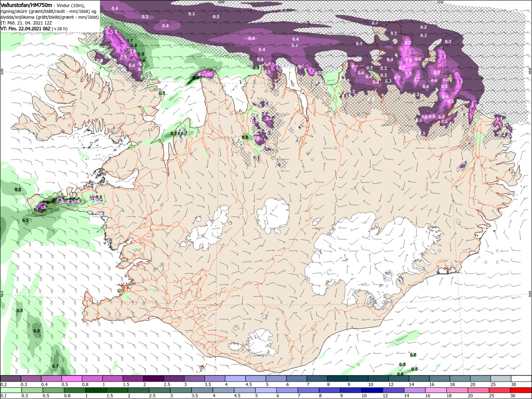Pick the 0.5 bright pink swatch, upper legend row
The height and width of the screenshot is (399, 532).
(x=71, y=379)
